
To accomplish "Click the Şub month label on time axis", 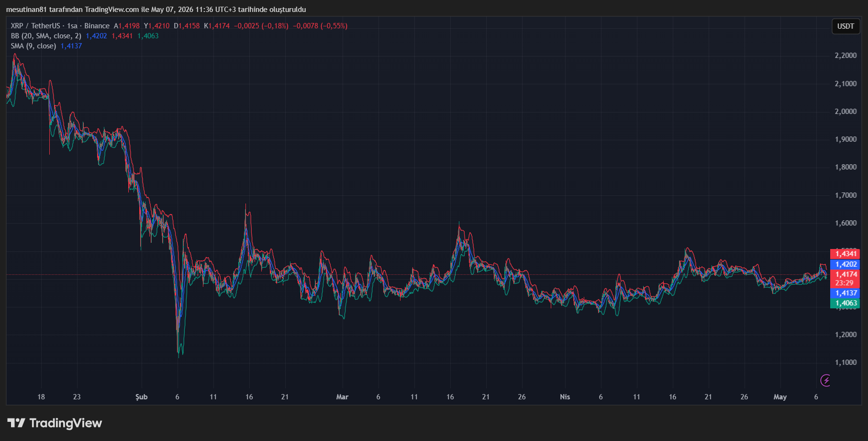I will pos(142,397).
